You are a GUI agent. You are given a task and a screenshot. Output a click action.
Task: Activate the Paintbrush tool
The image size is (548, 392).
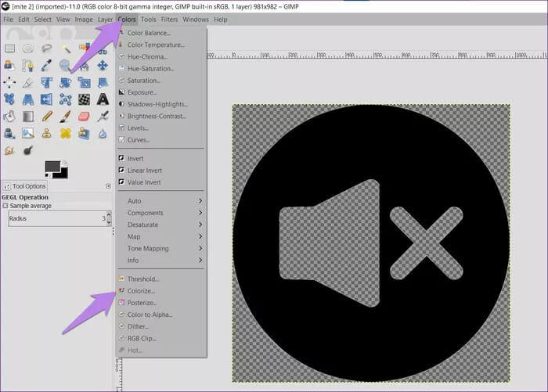tap(66, 117)
